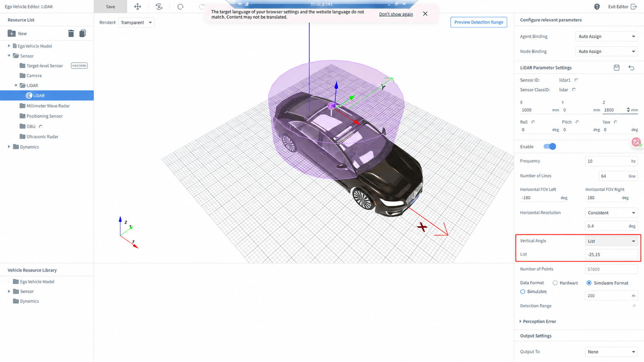Select the Hardware data format radio
644x362 pixels.
555,283
